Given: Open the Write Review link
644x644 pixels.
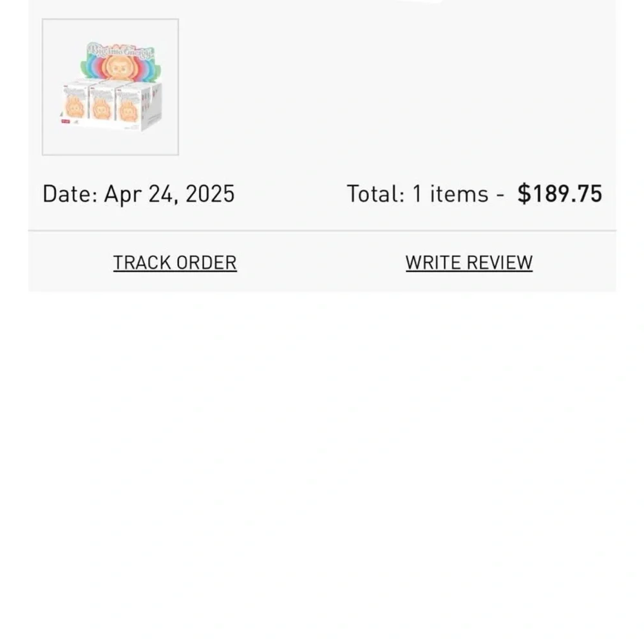Looking at the screenshot, I should [469, 263].
